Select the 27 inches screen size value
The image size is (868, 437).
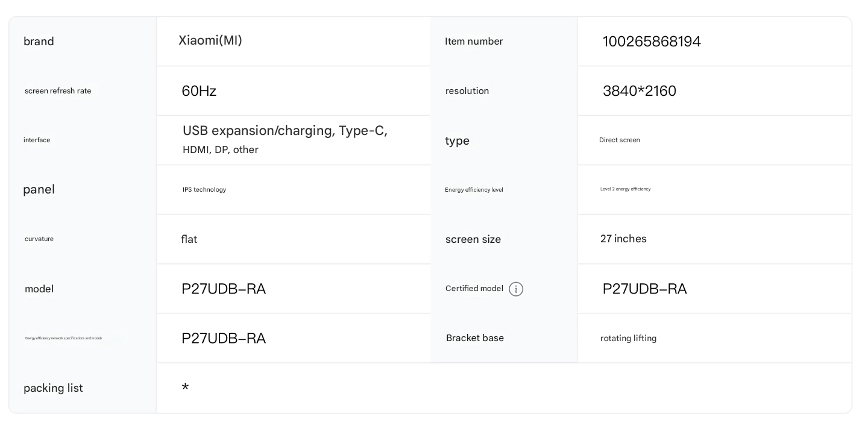pyautogui.click(x=623, y=239)
